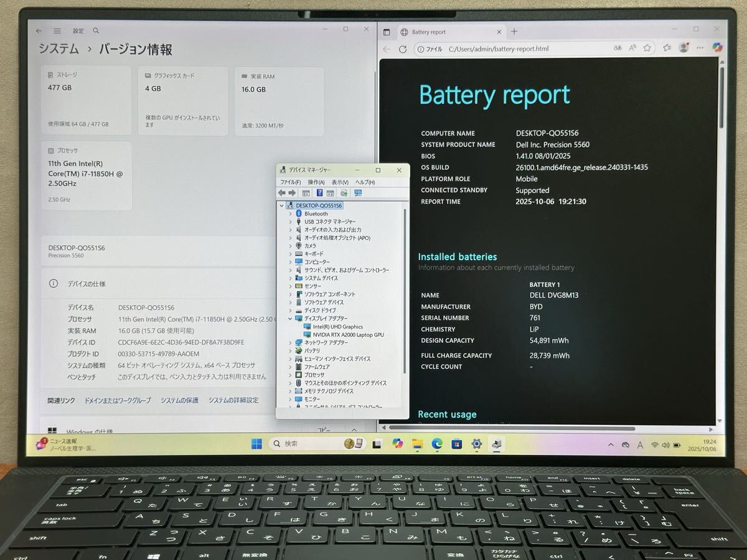747x560 pixels.
Task: Go back in the Settings window
Action: pyautogui.click(x=39, y=30)
